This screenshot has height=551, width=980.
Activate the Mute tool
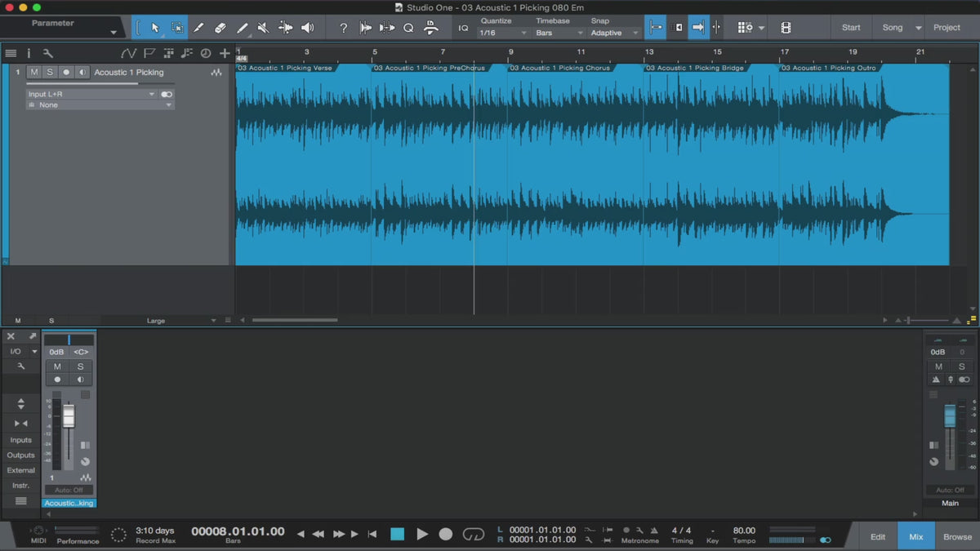tap(263, 28)
